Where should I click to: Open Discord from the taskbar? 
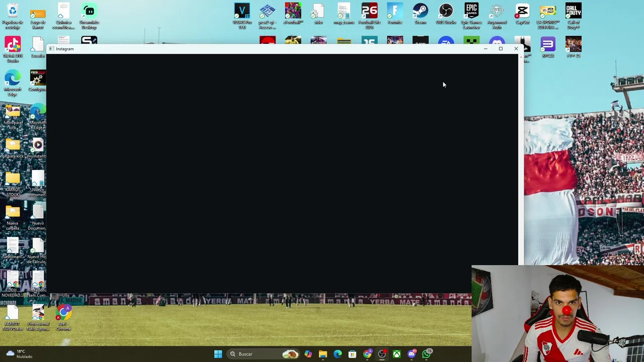[x=412, y=354]
